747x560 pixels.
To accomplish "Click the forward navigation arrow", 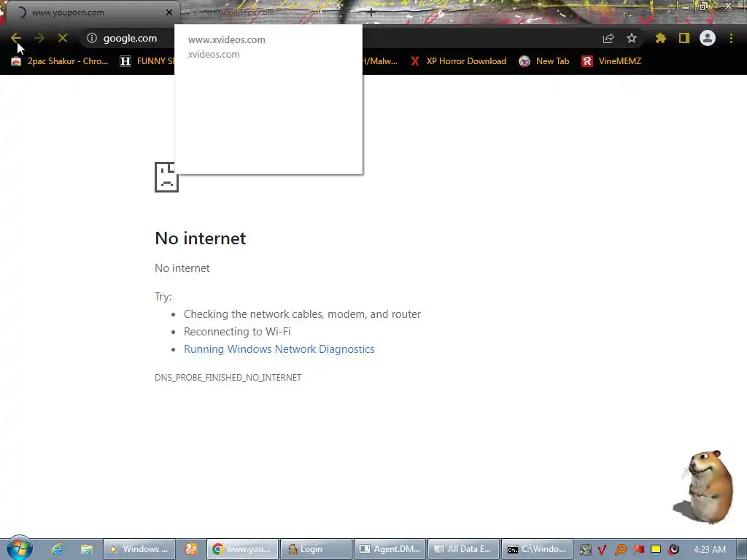I will click(x=39, y=38).
